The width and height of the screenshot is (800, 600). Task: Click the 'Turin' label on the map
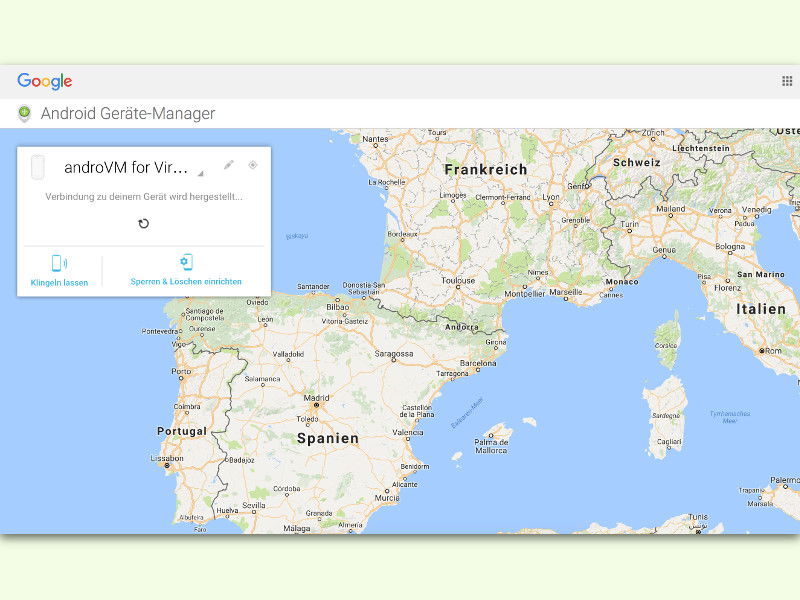pyautogui.click(x=630, y=224)
